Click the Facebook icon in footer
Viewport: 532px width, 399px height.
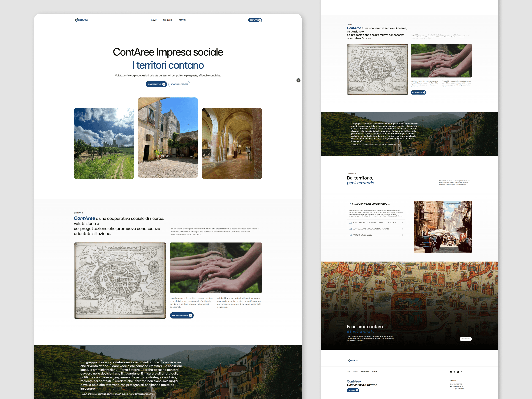pos(451,372)
